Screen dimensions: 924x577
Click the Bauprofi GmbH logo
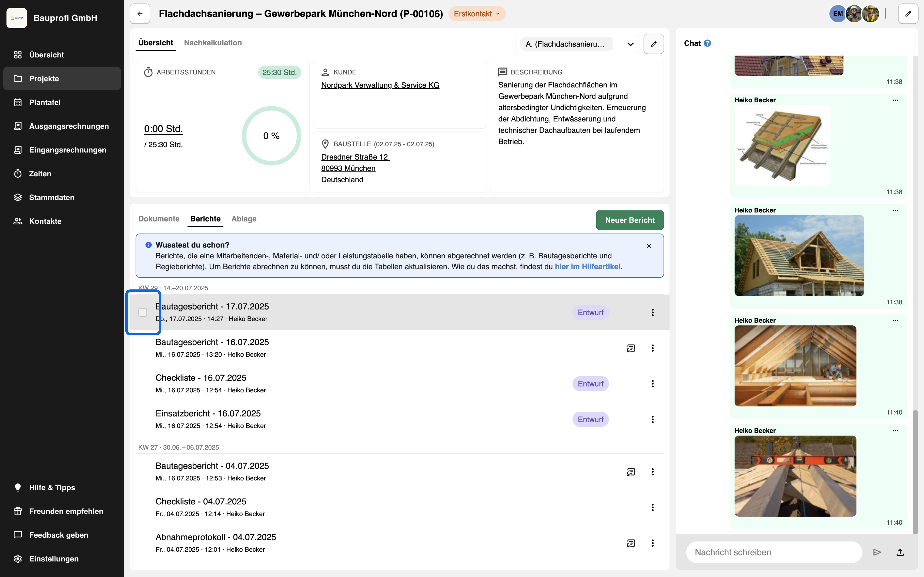click(x=16, y=18)
